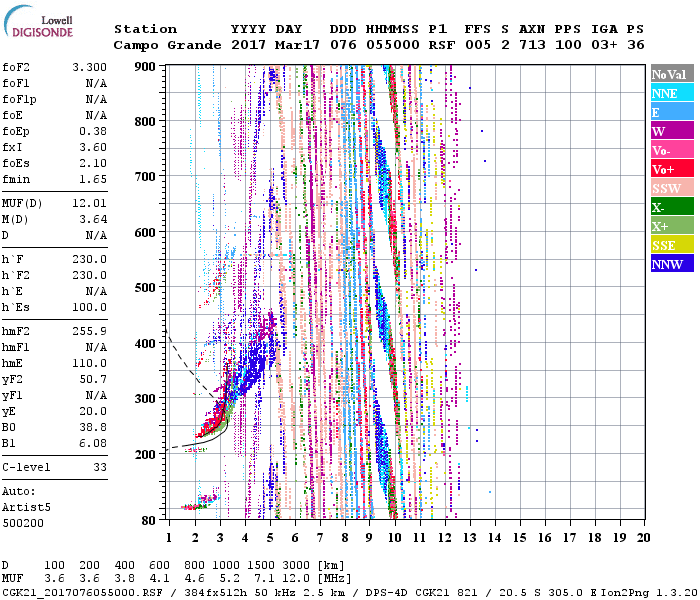Image resolution: width=700 pixels, height=600 pixels.
Task: Click the foF2 value 3.300
Action: pos(90,67)
